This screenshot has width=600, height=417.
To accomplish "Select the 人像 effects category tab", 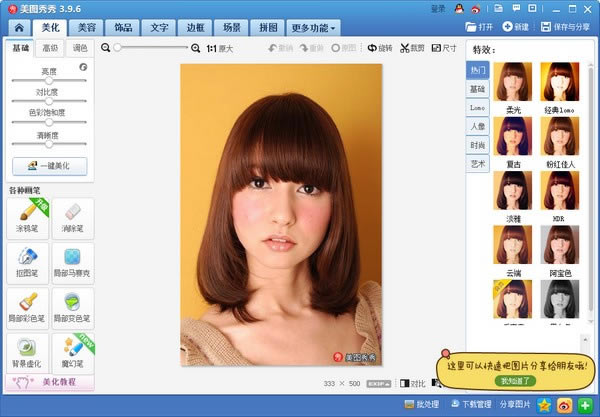I will click(x=478, y=127).
